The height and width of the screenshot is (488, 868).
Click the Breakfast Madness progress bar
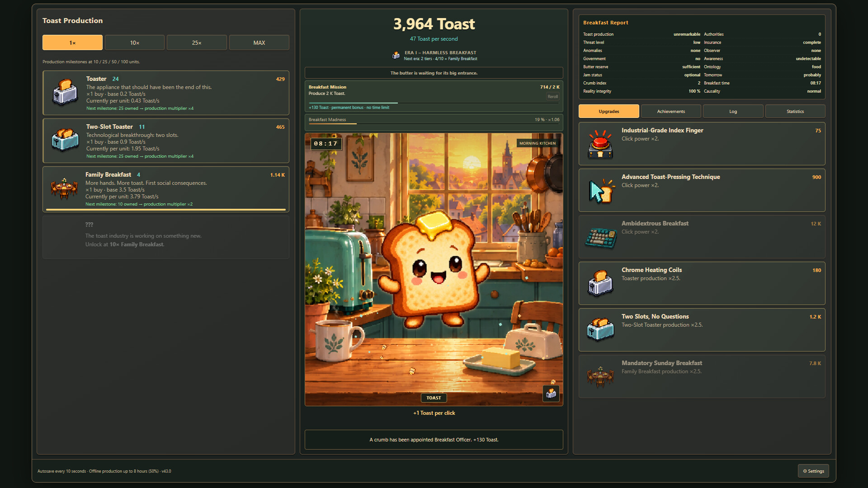[x=434, y=123]
